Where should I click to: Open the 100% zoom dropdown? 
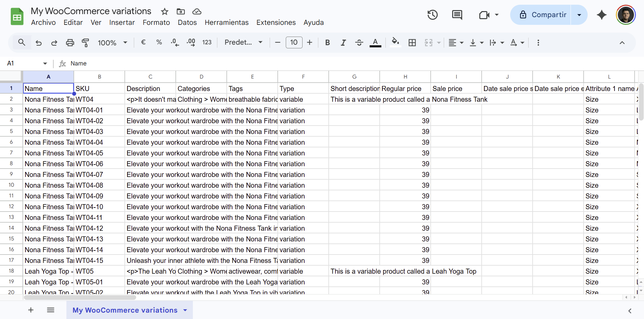click(112, 43)
